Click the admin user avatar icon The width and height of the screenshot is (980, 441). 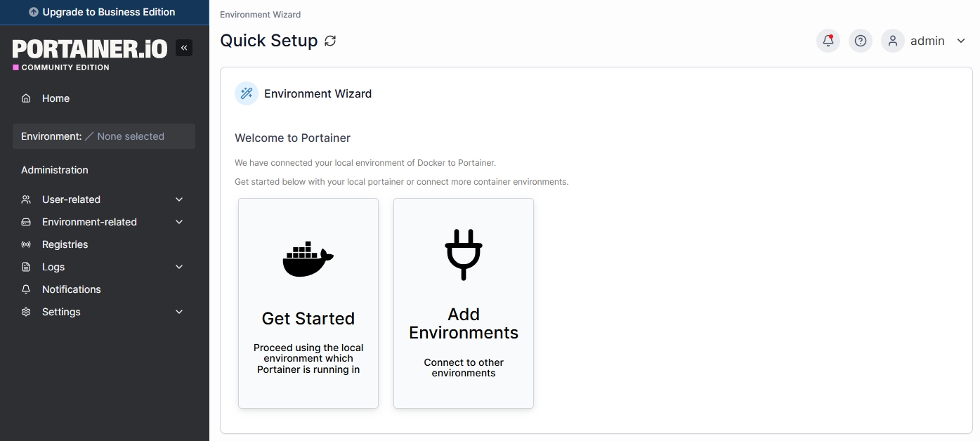[893, 41]
